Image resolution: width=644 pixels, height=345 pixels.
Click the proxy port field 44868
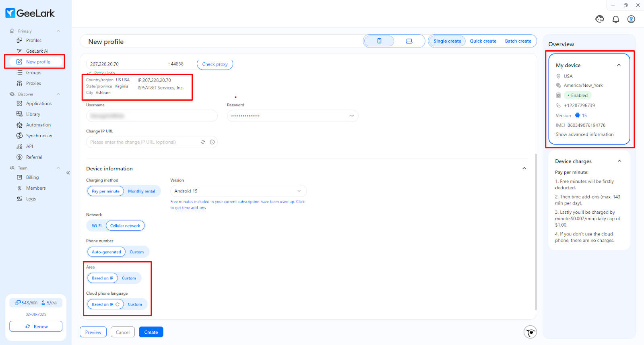pyautogui.click(x=177, y=64)
